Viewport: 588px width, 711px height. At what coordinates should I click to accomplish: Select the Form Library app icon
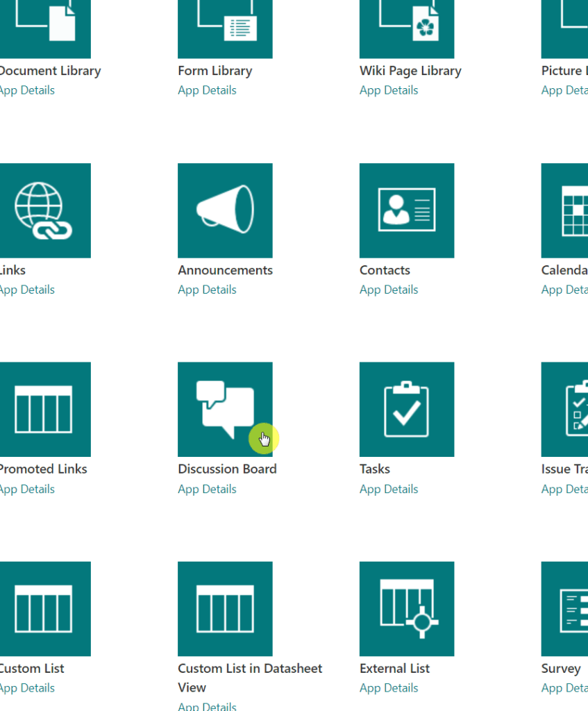(225, 29)
